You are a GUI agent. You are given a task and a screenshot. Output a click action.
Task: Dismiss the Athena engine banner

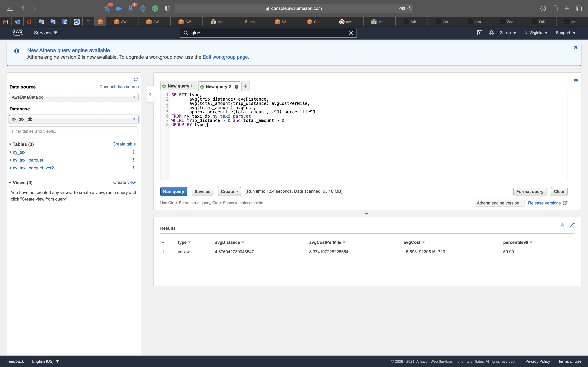coord(576,47)
